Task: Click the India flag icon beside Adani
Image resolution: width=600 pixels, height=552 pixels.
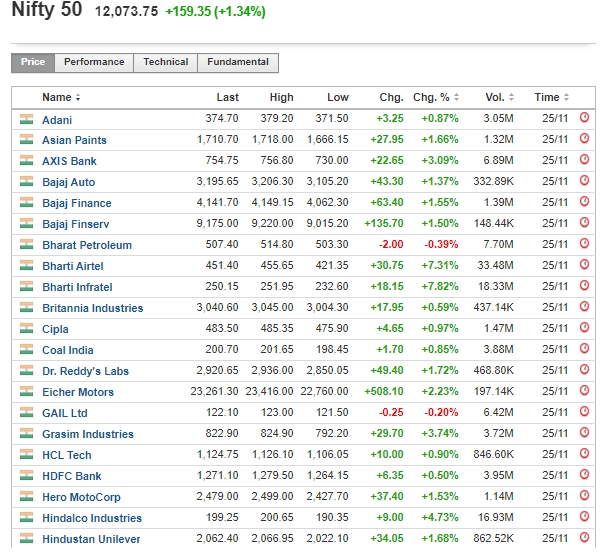Action: [26, 119]
